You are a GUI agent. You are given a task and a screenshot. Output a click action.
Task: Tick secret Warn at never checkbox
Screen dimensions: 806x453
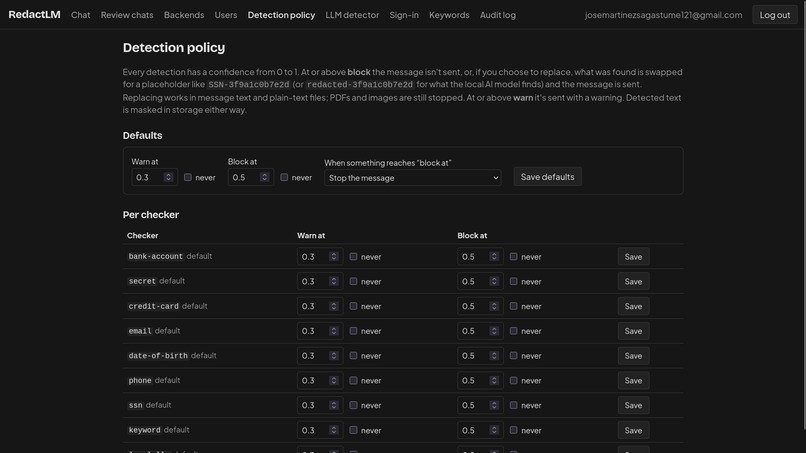click(x=353, y=281)
